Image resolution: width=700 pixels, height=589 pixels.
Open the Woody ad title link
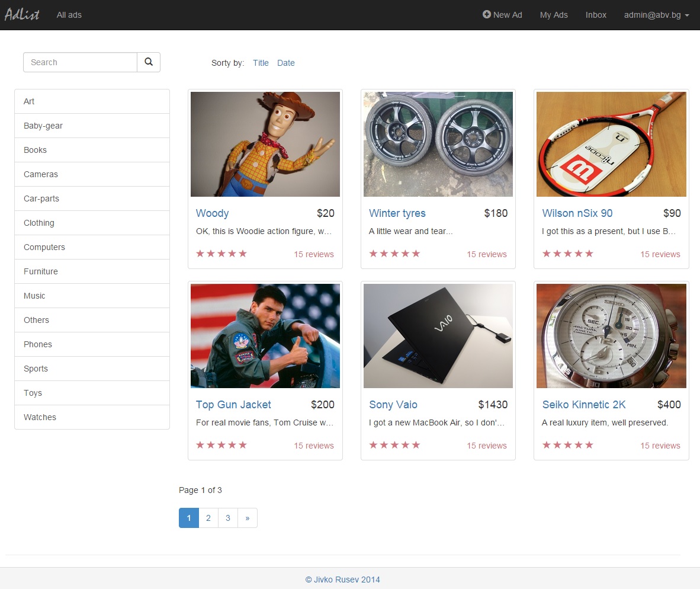(212, 213)
